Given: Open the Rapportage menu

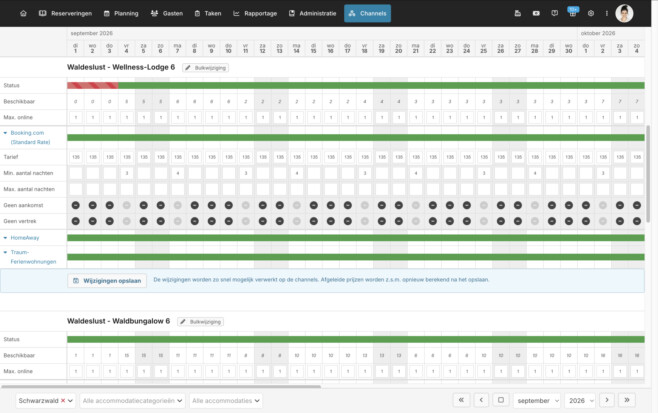Looking at the screenshot, I should coord(255,13).
